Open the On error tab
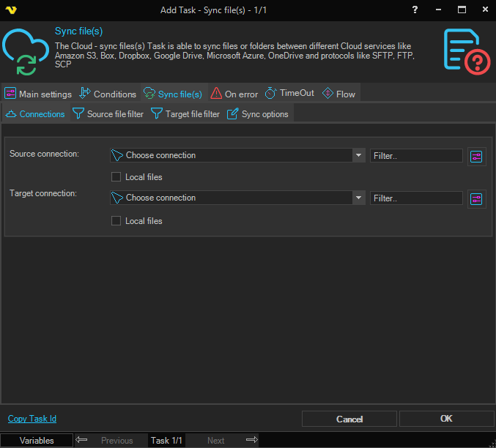The image size is (496, 448). (x=234, y=94)
